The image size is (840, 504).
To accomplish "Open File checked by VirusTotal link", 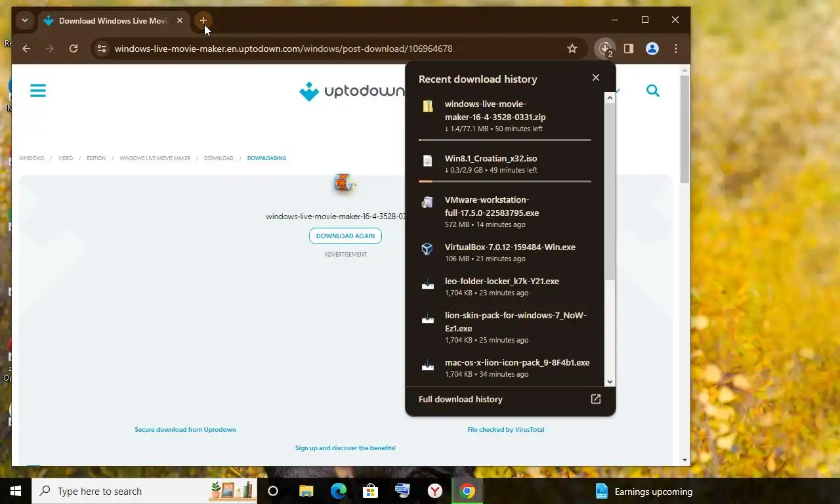I will (x=505, y=430).
